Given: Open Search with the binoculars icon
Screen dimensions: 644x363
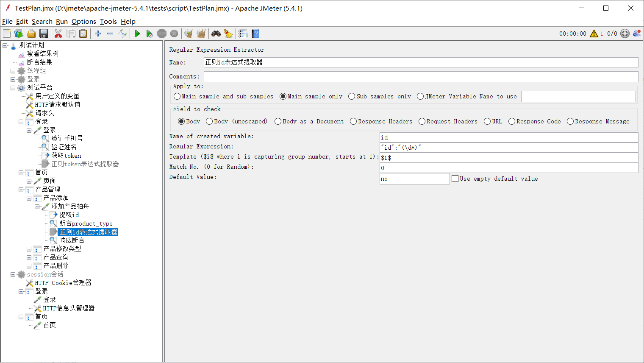Looking at the screenshot, I should pos(216,34).
